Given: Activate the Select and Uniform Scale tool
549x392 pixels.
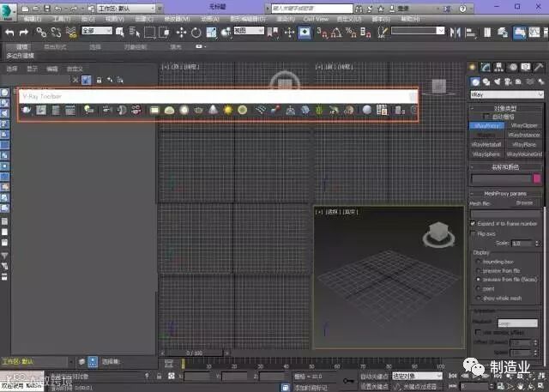Looking at the screenshot, I should 211,33.
